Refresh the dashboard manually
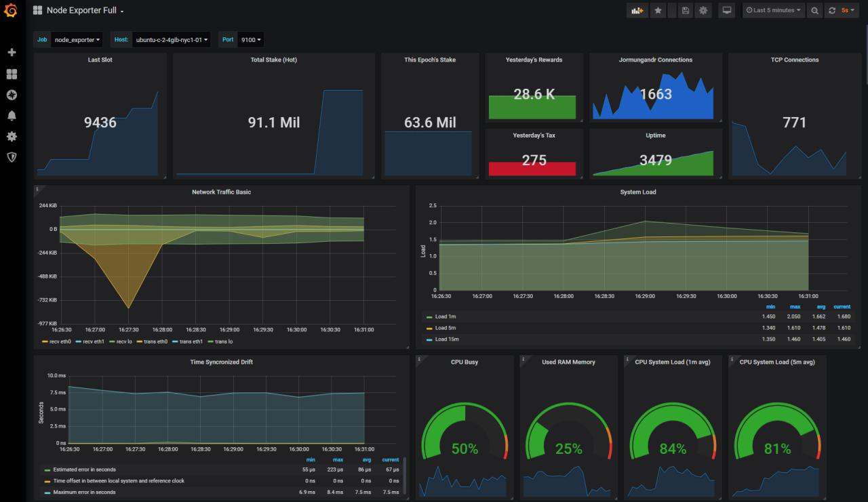 pyautogui.click(x=833, y=10)
